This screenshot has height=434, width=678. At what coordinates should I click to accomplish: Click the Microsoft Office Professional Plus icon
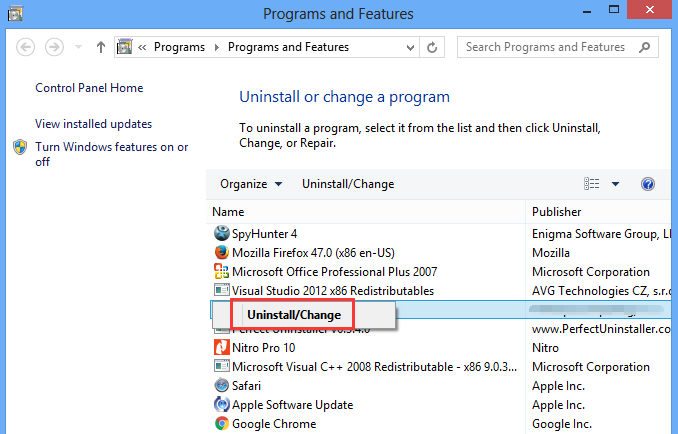(221, 272)
